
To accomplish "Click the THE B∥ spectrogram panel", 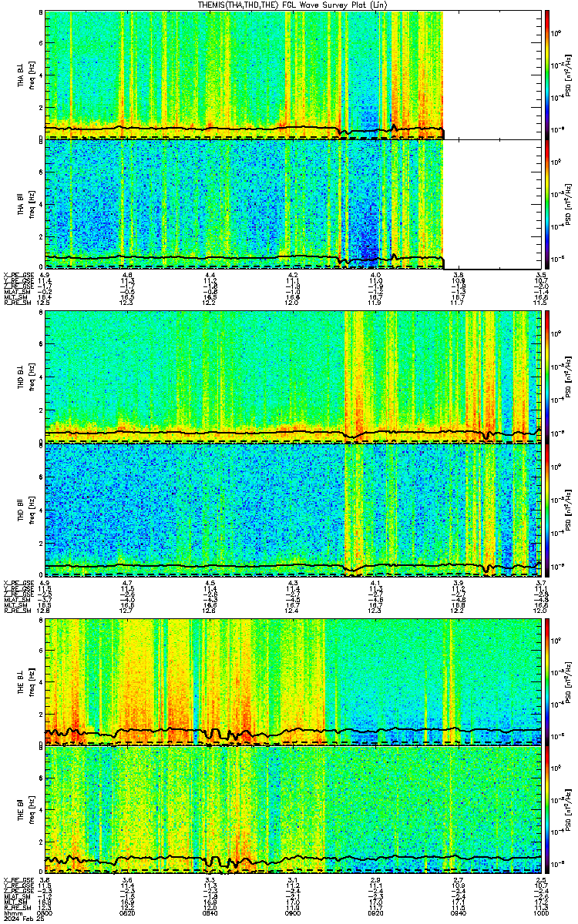I will (293, 809).
